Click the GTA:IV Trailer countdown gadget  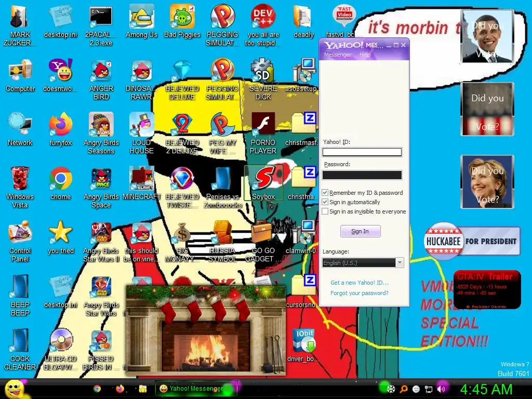pyautogui.click(x=487, y=290)
